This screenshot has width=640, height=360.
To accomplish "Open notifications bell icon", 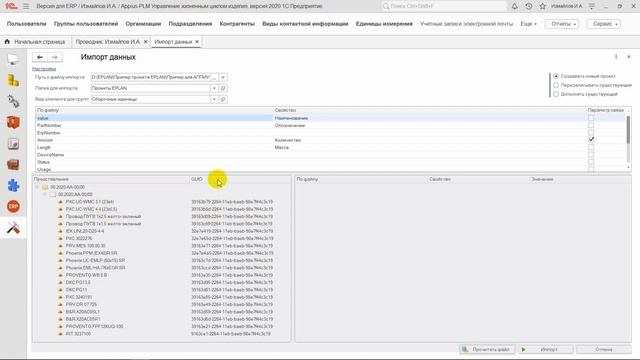I will pyautogui.click(x=514, y=6).
